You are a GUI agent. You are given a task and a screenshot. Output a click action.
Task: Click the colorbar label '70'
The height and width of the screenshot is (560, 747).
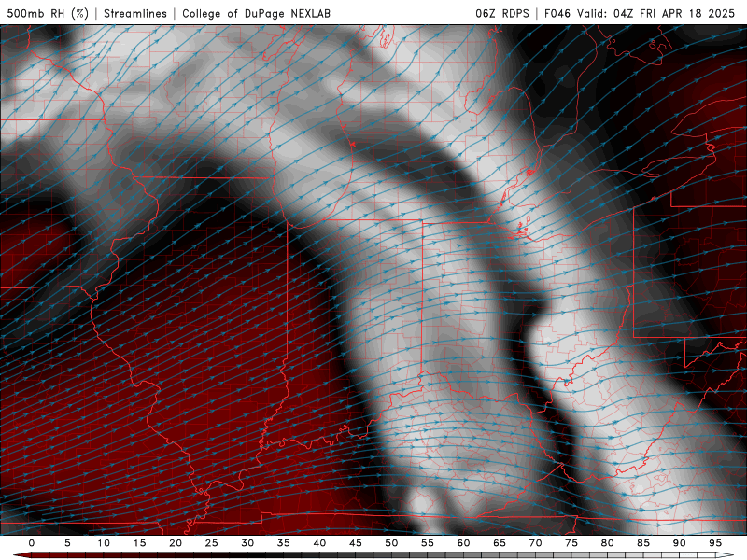click(535, 543)
